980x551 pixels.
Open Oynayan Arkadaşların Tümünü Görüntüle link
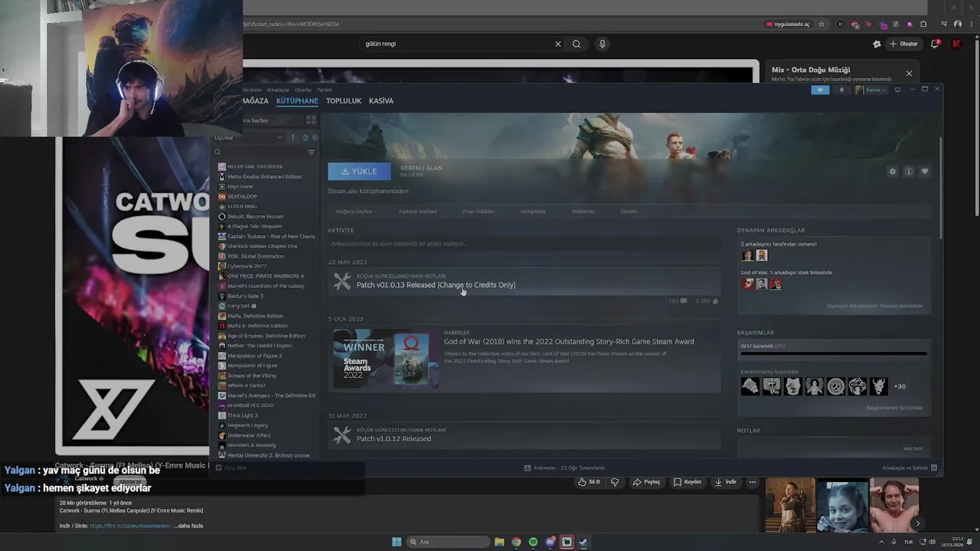coord(874,306)
